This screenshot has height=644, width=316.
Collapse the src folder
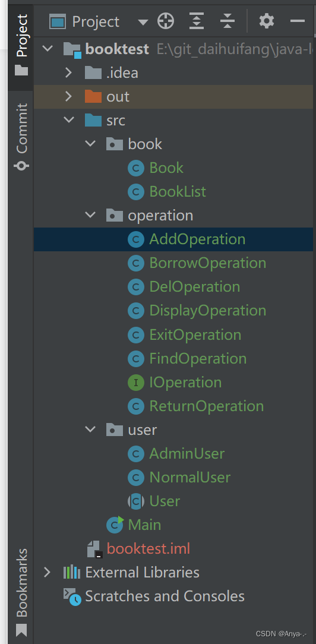(68, 120)
